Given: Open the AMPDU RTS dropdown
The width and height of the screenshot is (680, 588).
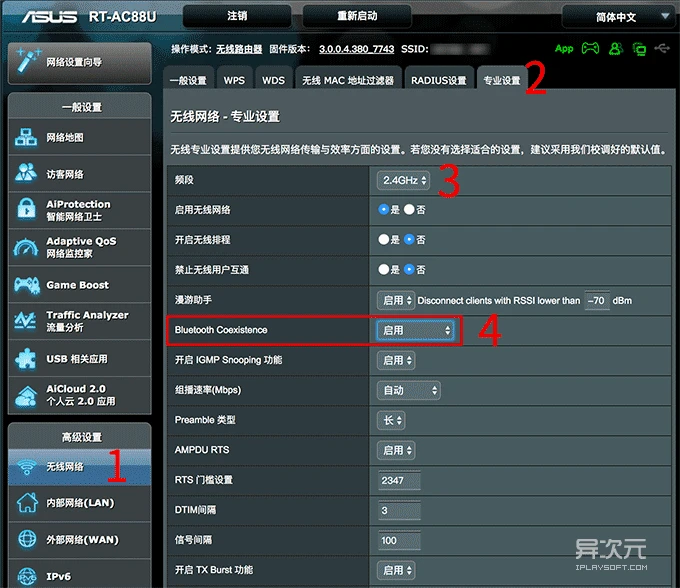Looking at the screenshot, I should tap(396, 450).
